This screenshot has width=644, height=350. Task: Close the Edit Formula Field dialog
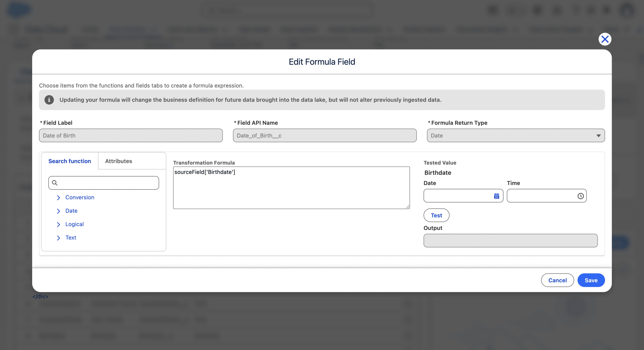point(605,39)
